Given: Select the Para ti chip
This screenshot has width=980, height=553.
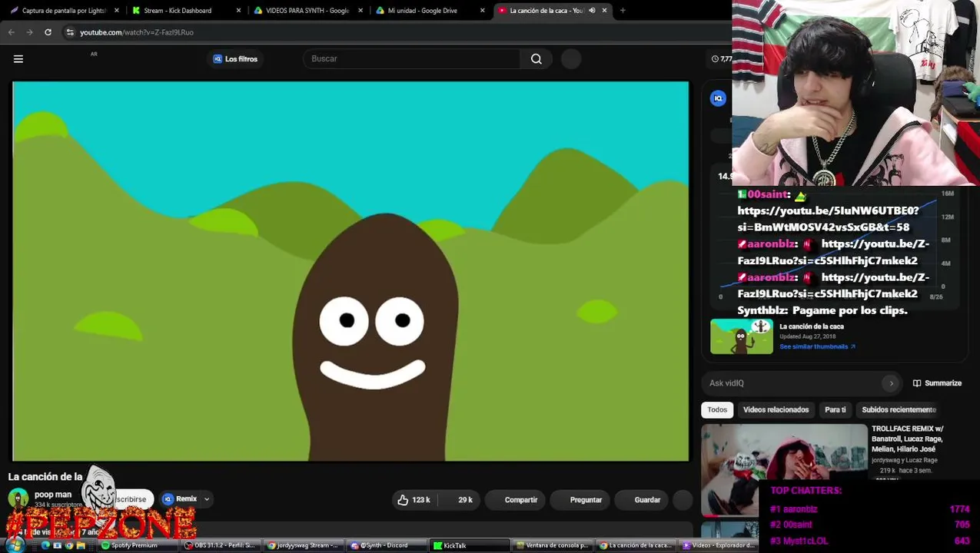Looking at the screenshot, I should pyautogui.click(x=835, y=410).
